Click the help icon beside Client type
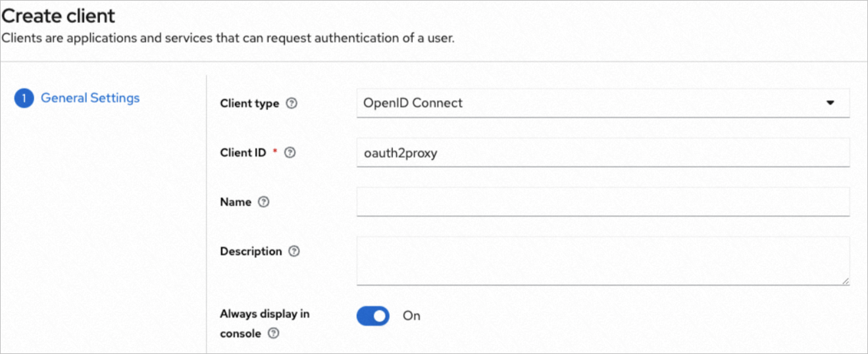Image resolution: width=868 pixels, height=354 pixels. click(292, 103)
